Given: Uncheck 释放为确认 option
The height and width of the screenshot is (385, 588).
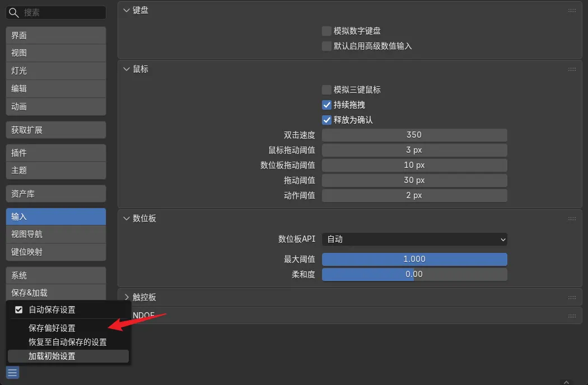Looking at the screenshot, I should 326,120.
